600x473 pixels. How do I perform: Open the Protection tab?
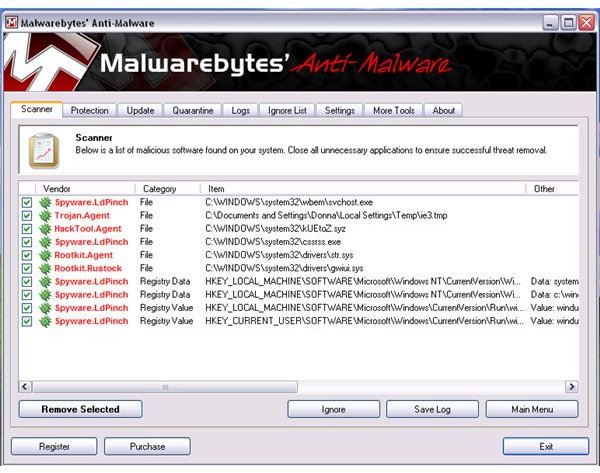90,111
